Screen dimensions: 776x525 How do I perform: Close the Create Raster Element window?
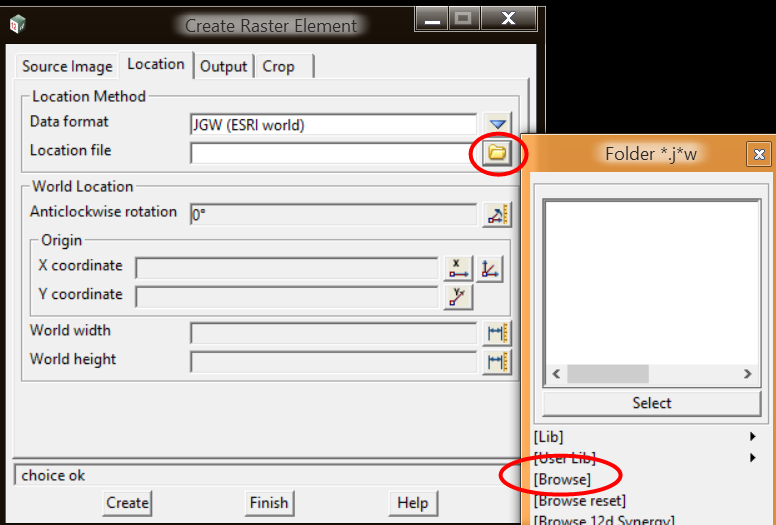point(508,19)
